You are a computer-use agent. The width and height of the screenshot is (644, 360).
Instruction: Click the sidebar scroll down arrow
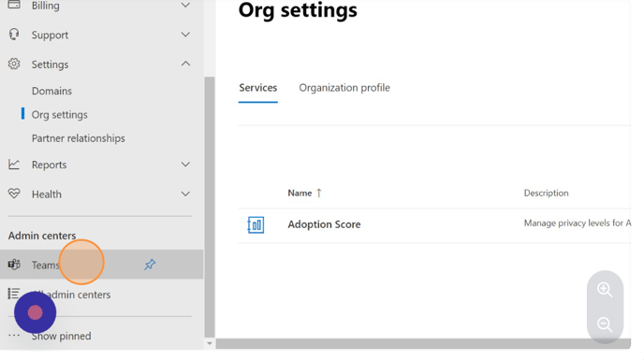(x=210, y=343)
